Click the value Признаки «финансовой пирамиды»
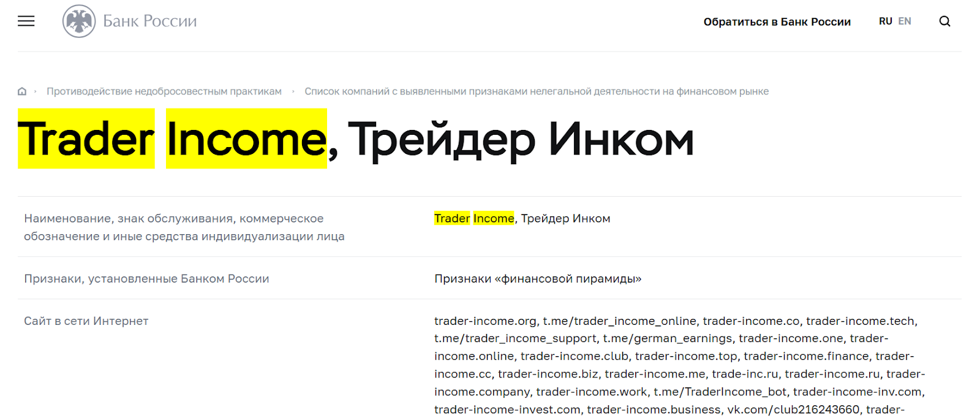The height and width of the screenshot is (418, 980). [538, 279]
